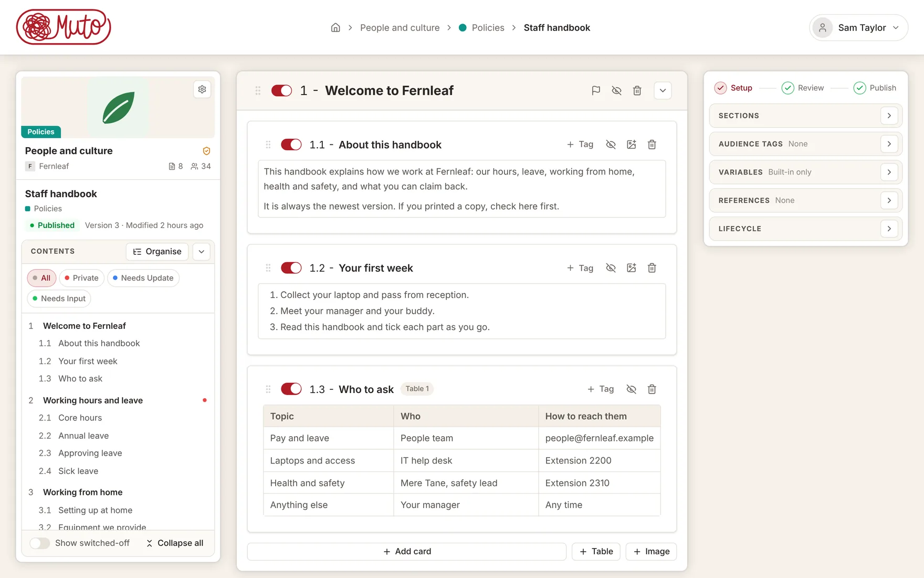
Task: Delete the Welcome to Fernleaf section
Action: 637,90
